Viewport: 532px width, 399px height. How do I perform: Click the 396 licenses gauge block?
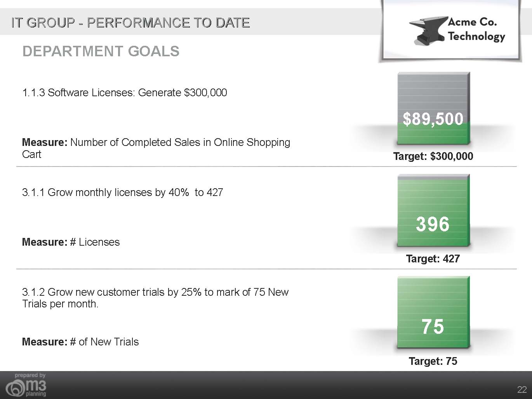point(433,212)
